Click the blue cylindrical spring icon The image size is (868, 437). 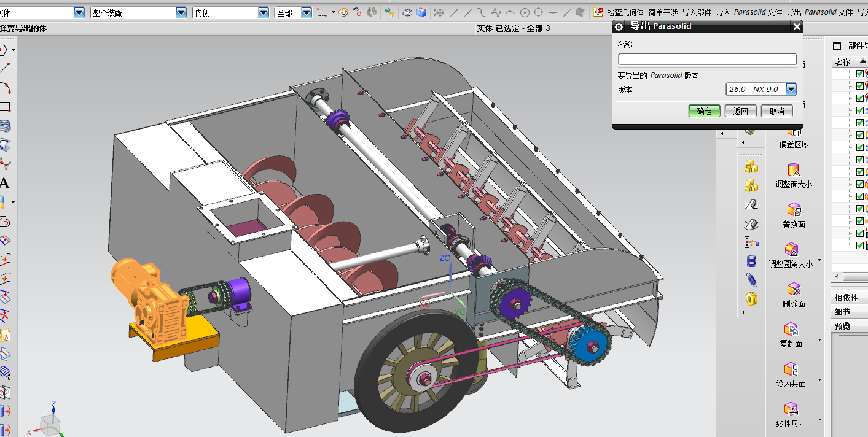pos(751,261)
